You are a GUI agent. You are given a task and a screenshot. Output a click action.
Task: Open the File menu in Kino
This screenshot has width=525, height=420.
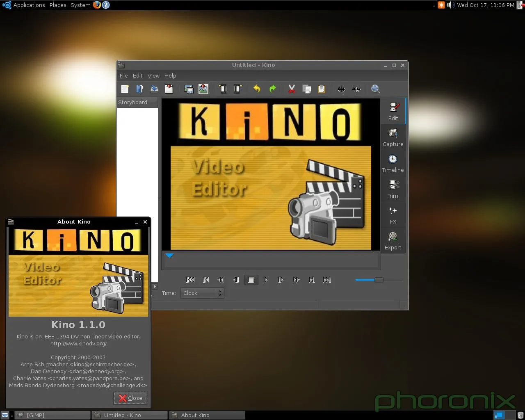[x=123, y=76]
